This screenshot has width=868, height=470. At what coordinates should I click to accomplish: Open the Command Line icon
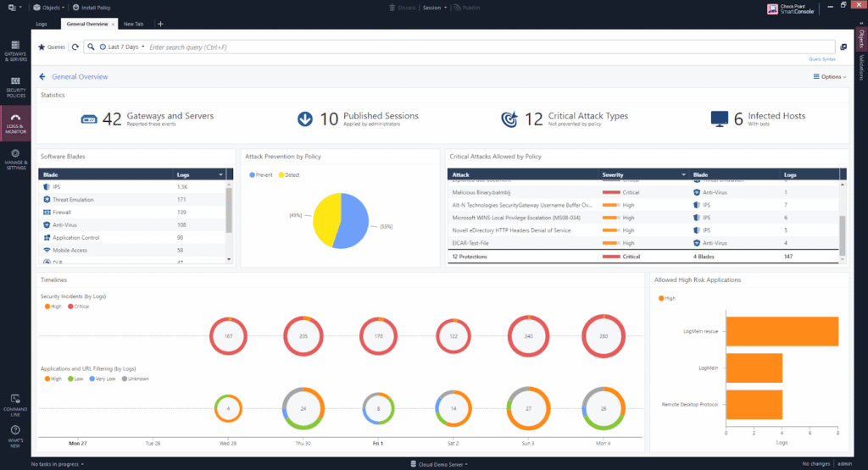click(x=15, y=405)
